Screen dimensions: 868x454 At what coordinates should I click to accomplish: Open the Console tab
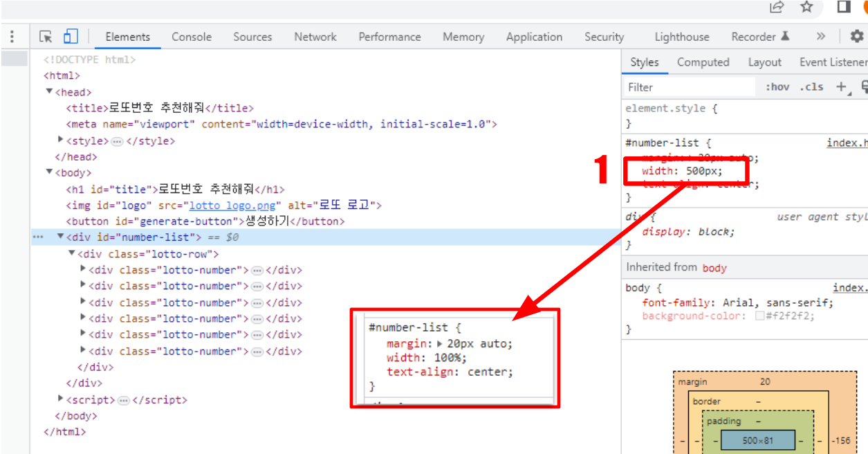coord(192,37)
